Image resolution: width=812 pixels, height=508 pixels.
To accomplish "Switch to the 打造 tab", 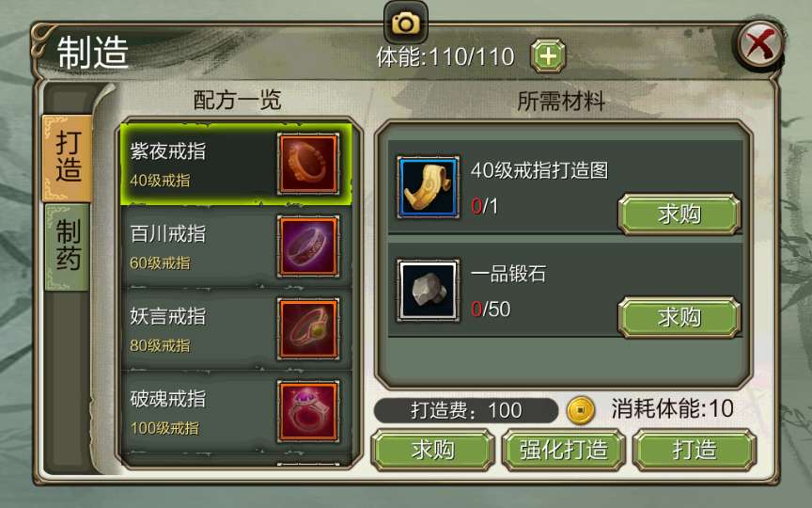I will [x=68, y=158].
